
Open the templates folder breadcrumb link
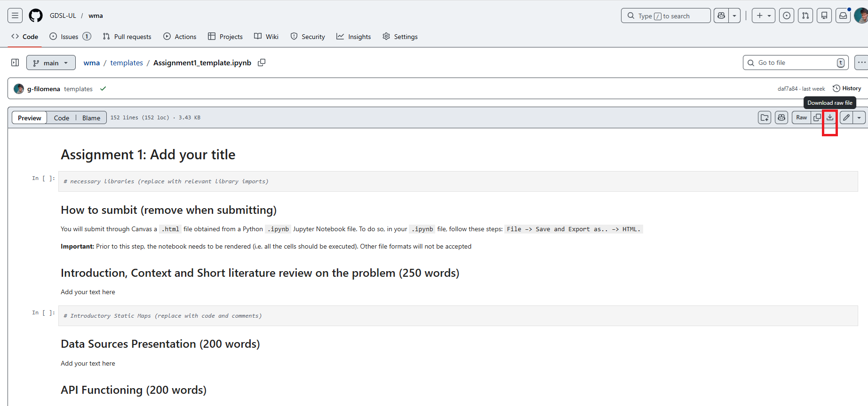click(127, 62)
